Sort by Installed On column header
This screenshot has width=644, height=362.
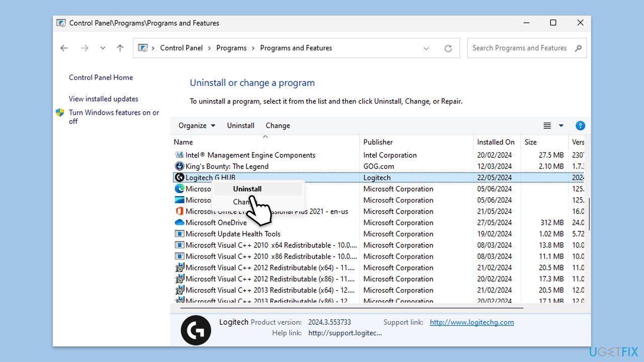coord(496,142)
